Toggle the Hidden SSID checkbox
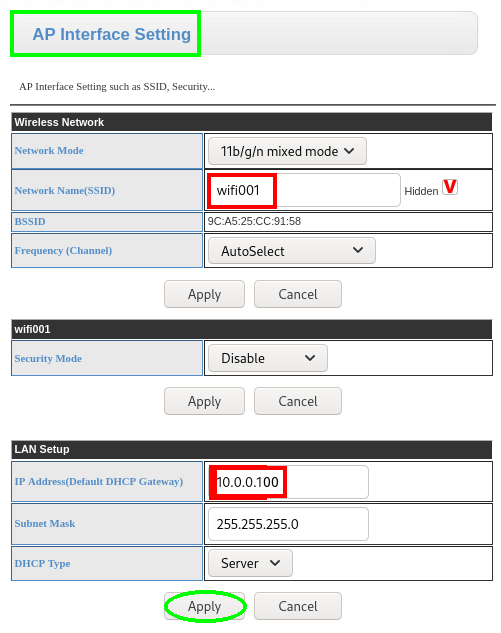Viewport: 501px width, 633px height. click(x=450, y=187)
